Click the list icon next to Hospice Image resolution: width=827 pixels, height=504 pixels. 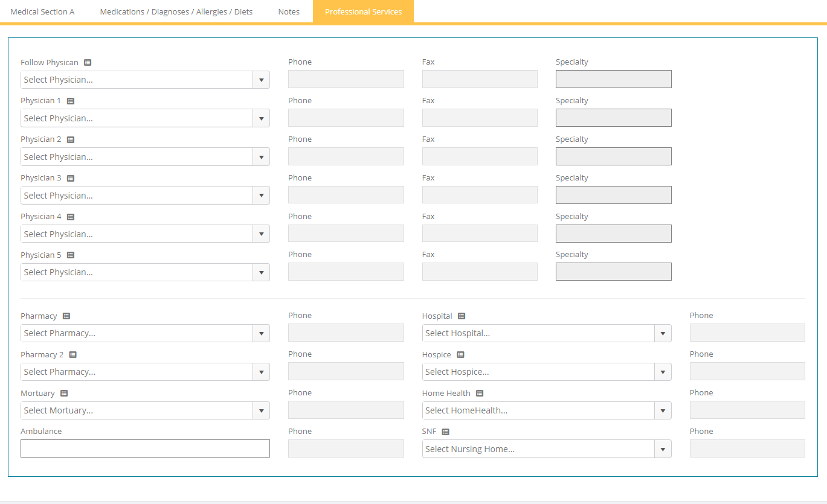click(x=460, y=355)
